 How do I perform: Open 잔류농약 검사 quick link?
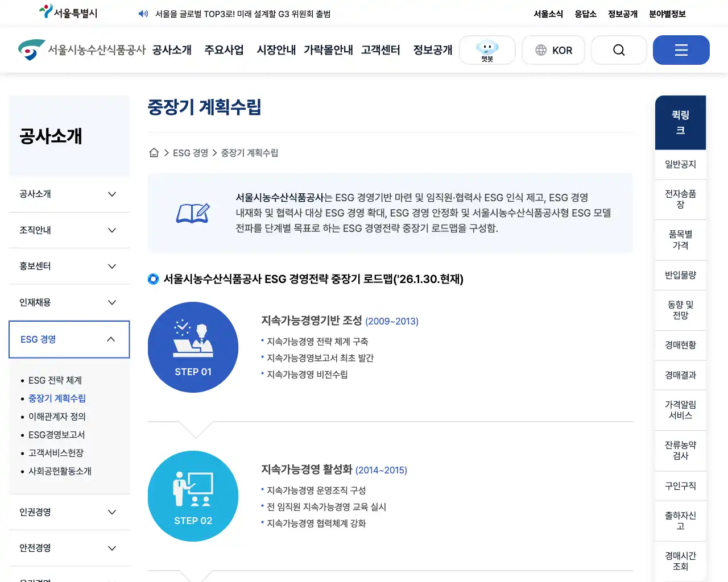[x=680, y=451]
